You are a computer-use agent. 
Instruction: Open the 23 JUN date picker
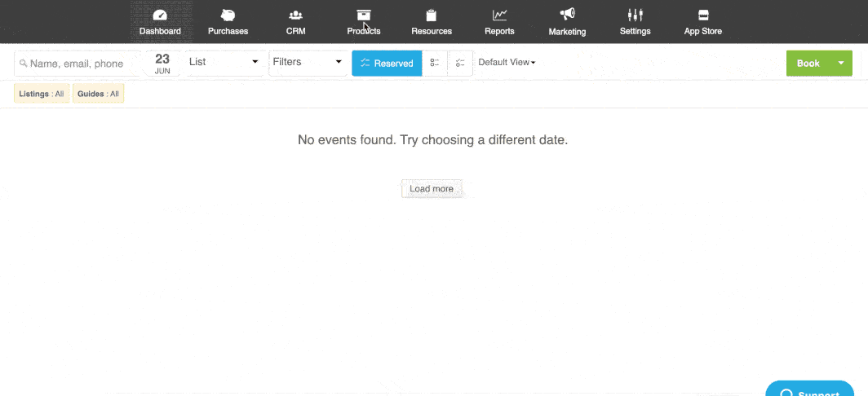[x=162, y=64]
